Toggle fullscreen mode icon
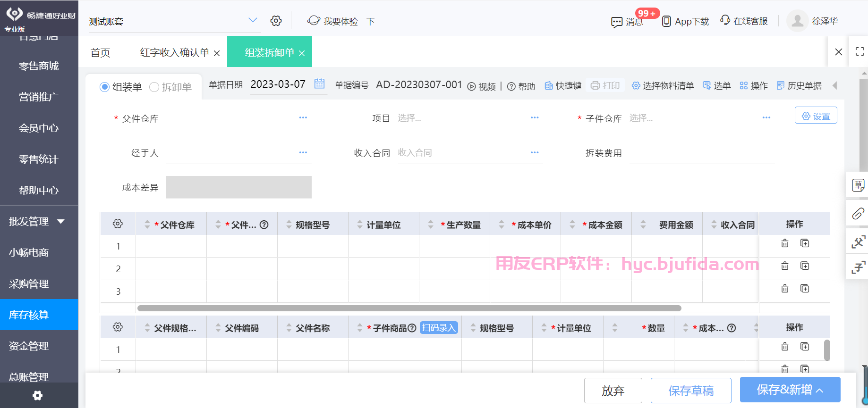This screenshot has width=868, height=408. tap(860, 51)
